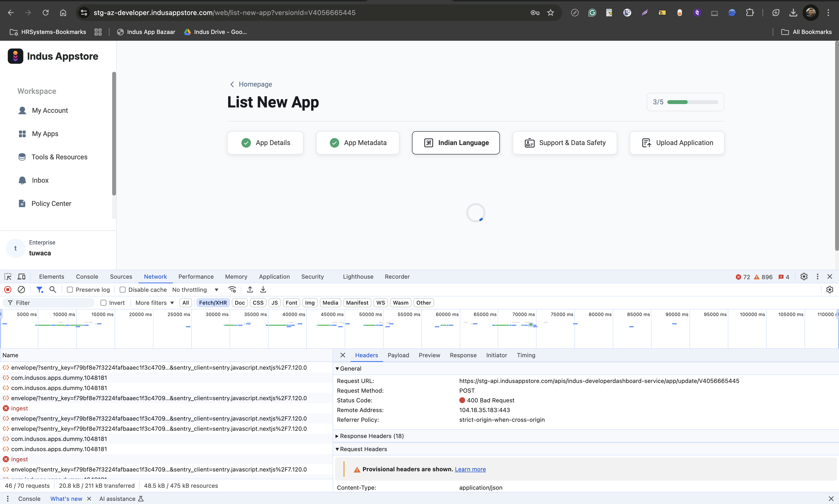Open the network search magnifier
The width and height of the screenshot is (839, 504).
(53, 289)
